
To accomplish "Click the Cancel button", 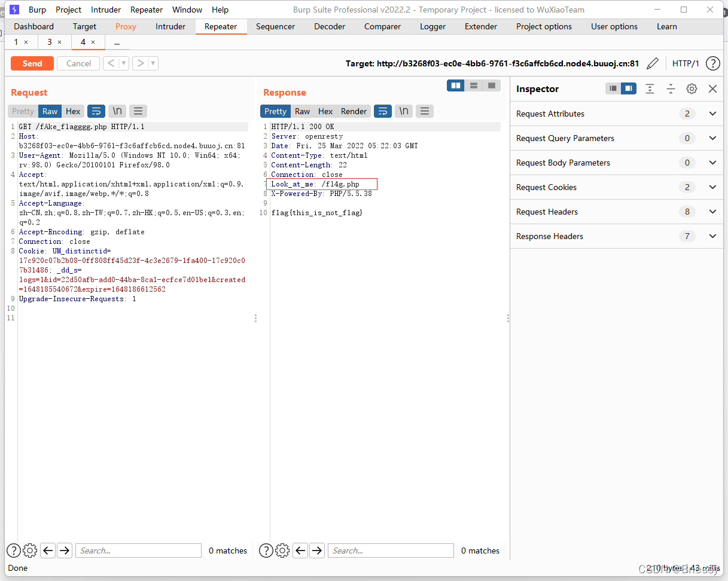I will (78, 63).
